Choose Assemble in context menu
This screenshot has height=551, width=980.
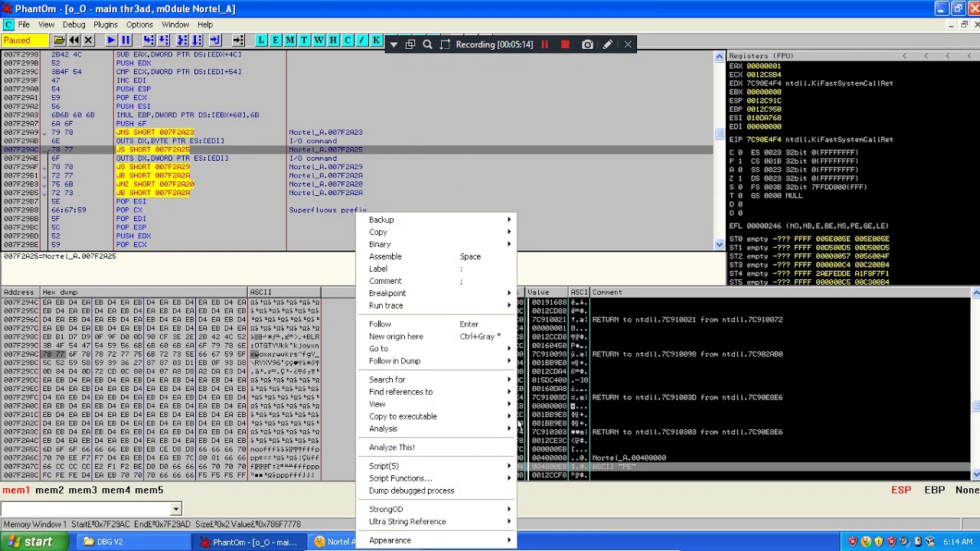click(x=436, y=256)
